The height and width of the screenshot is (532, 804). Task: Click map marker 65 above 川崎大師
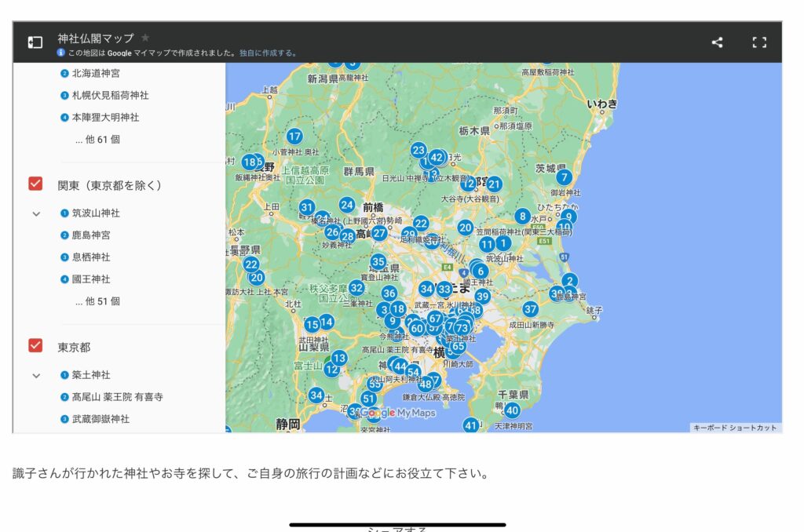point(458,346)
